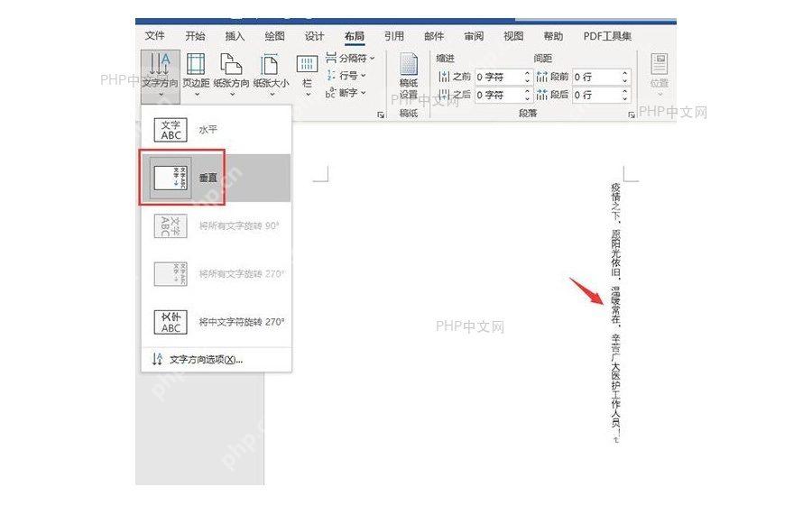Switch to the 绘图 tab

click(x=274, y=36)
